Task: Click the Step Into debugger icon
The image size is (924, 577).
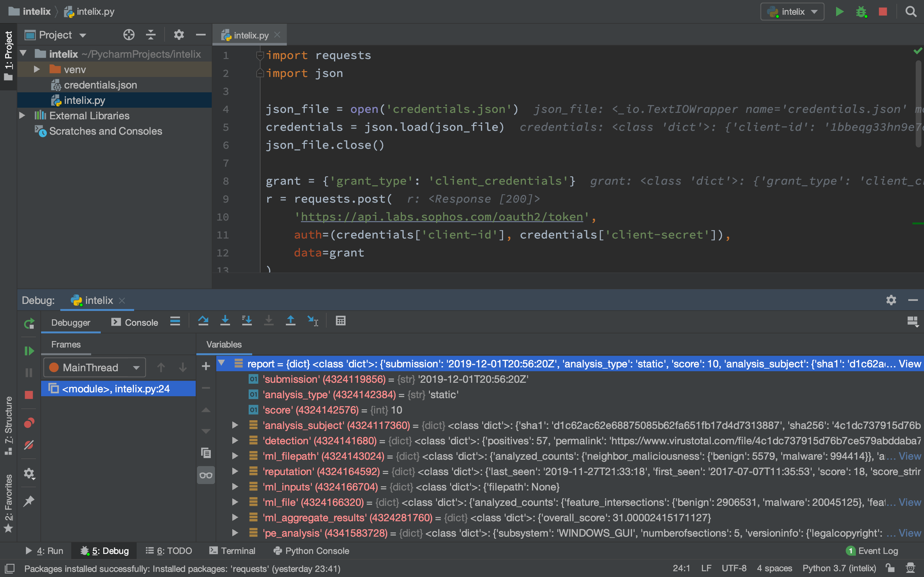Action: tap(225, 321)
